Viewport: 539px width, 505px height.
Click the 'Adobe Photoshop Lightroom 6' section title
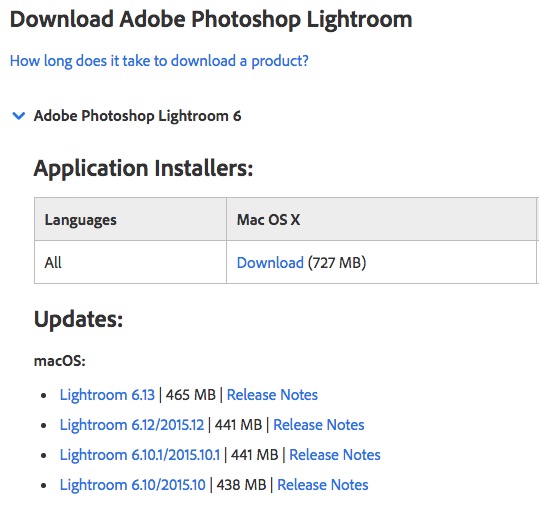pyautogui.click(x=138, y=116)
